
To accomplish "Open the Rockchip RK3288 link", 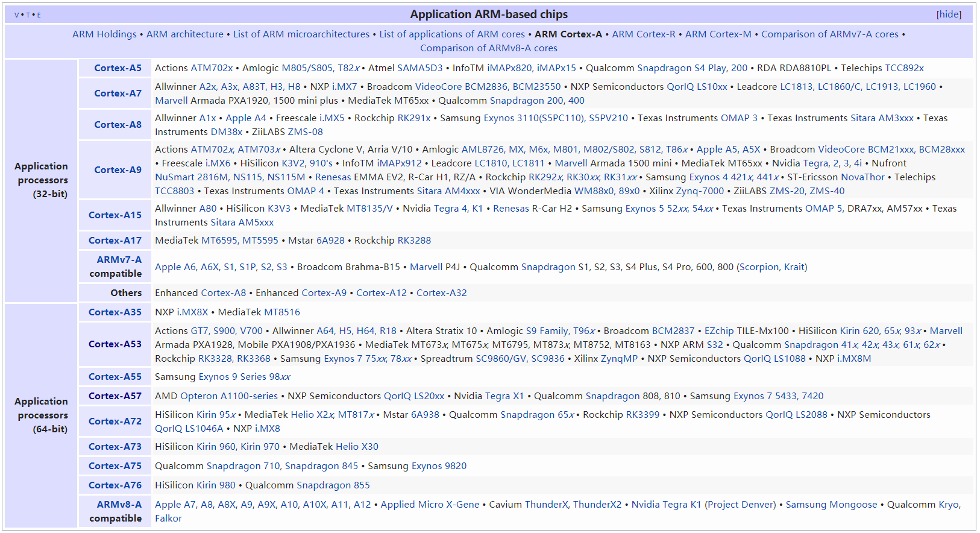I will click(414, 241).
